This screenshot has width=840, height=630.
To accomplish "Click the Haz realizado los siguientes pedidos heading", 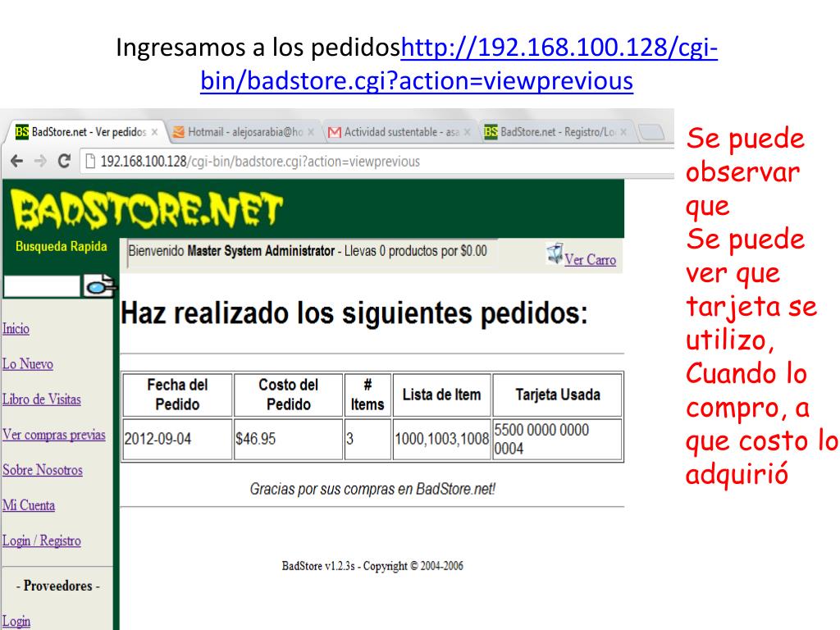I will tap(354, 313).
